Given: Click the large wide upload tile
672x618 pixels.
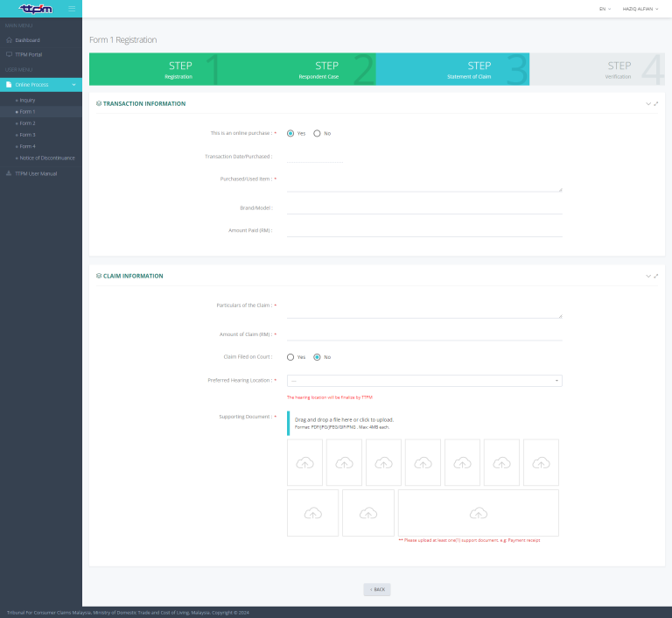Looking at the screenshot, I should (478, 513).
